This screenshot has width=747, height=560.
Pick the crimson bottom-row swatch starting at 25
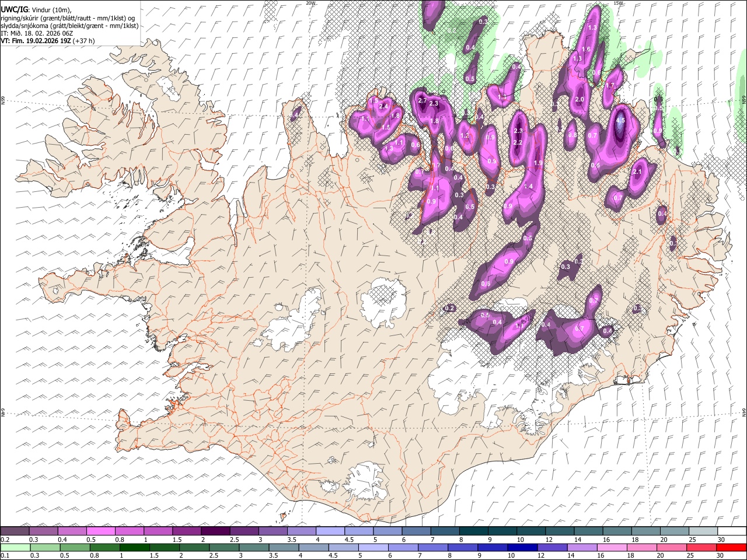pyautogui.click(x=701, y=548)
